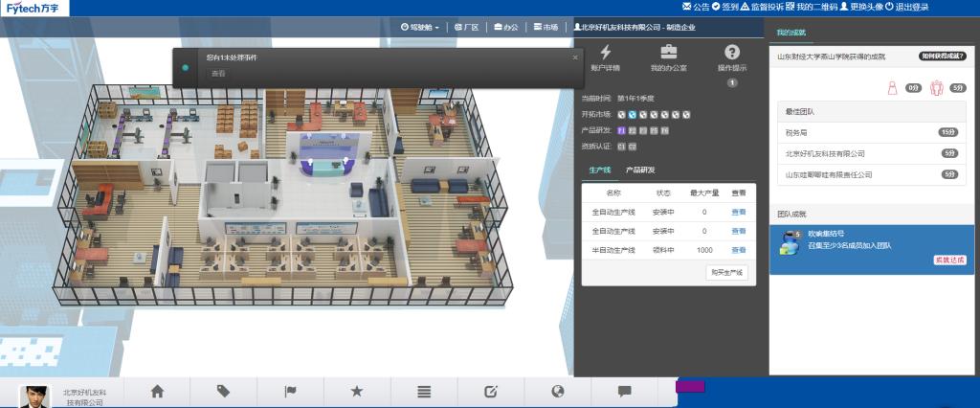Open the chat bubble icon in bottom bar
Screen dimensions: 980x408
pos(624,391)
